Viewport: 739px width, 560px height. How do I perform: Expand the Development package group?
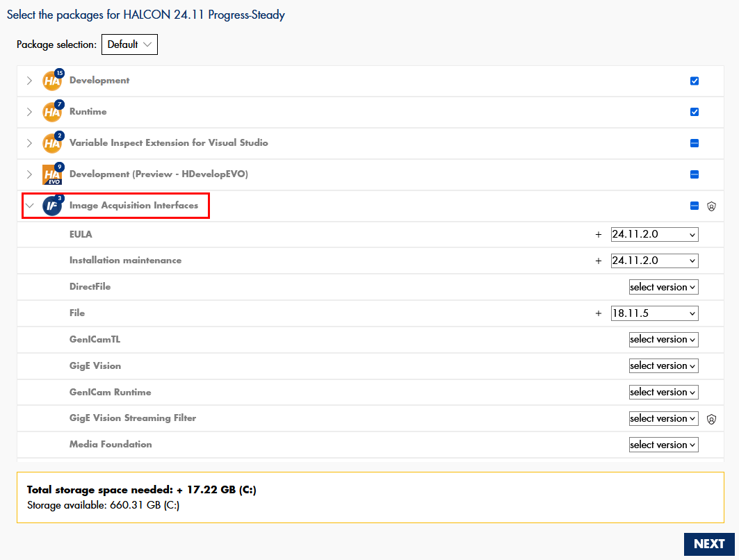tap(29, 81)
